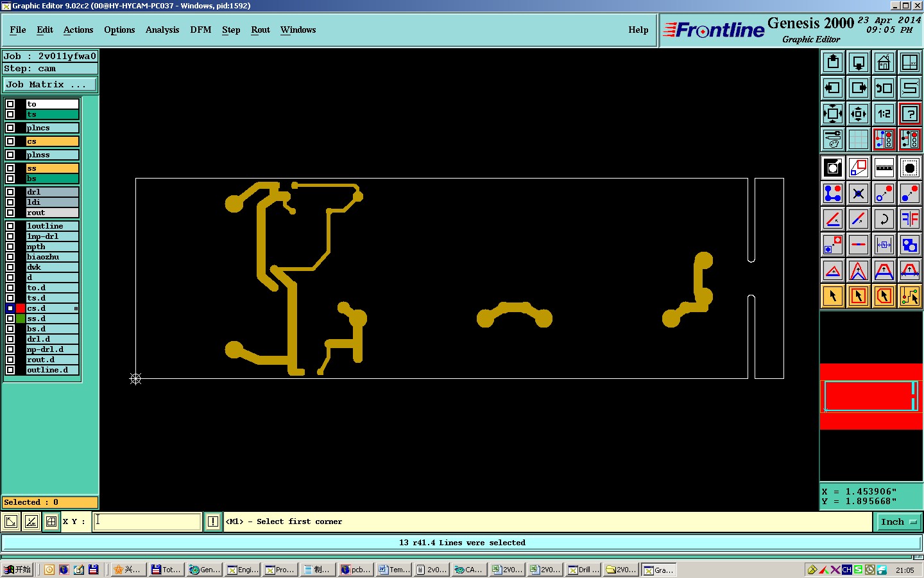Click the mirrored F flip icon
Screen dimensions: 924x578
[909, 219]
